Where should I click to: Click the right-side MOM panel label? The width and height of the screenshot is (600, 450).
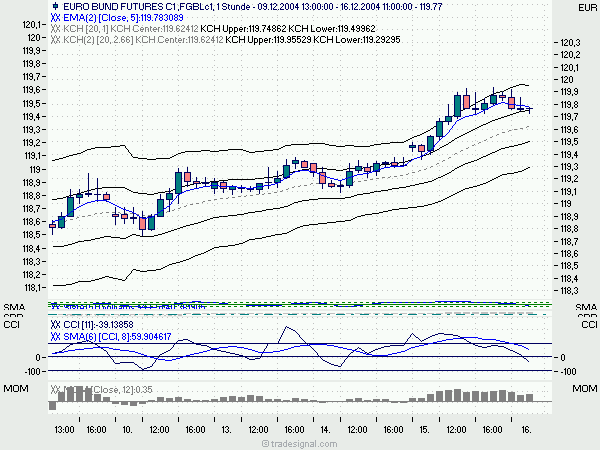(x=585, y=389)
